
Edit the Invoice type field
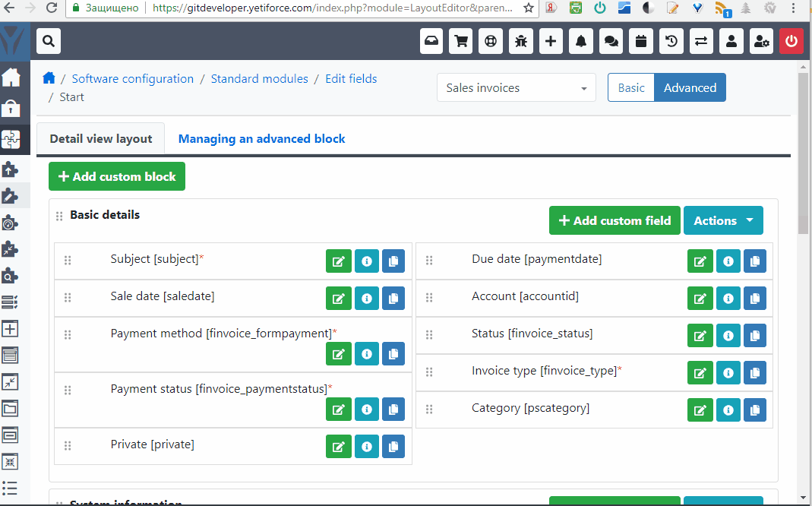click(700, 373)
